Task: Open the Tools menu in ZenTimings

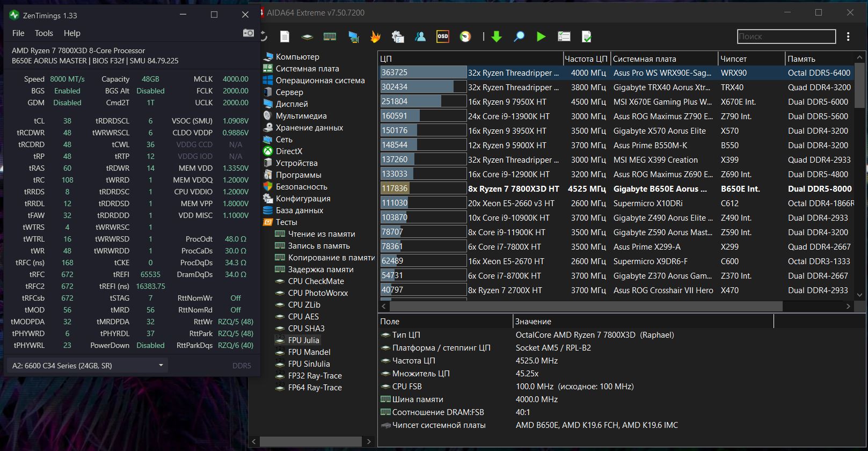Action: pos(44,33)
